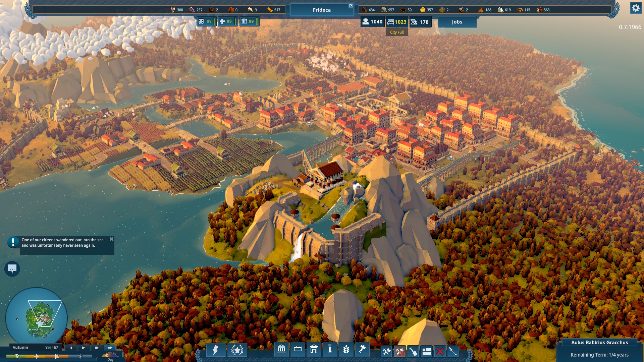Open the temple buildings category

click(281, 350)
